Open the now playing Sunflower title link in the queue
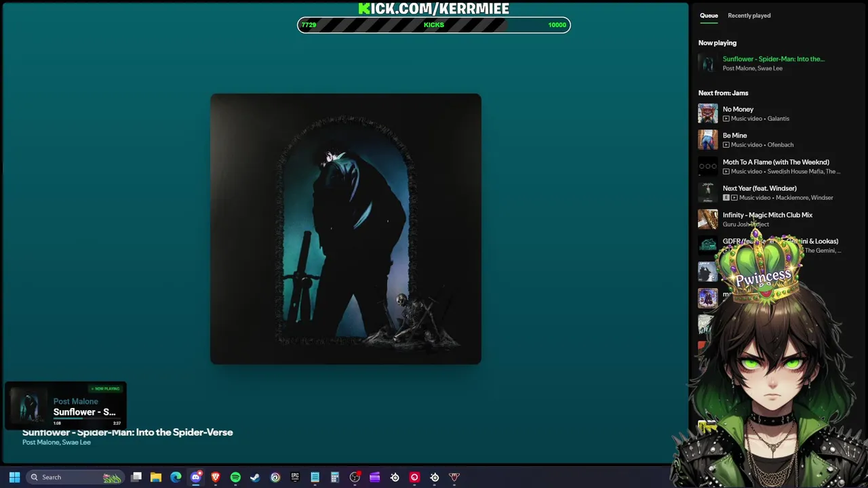The image size is (868, 488). pos(774,59)
